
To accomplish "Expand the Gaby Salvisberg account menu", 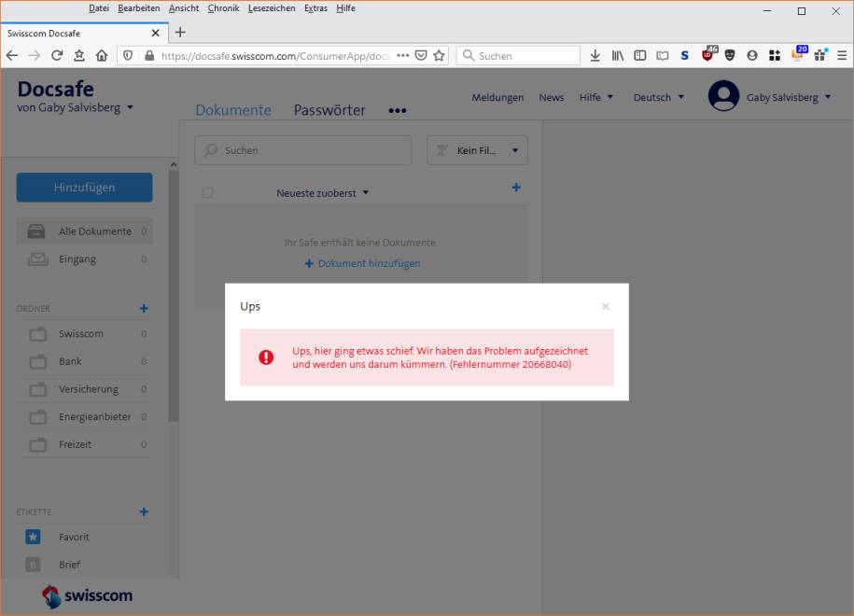I will tap(789, 97).
